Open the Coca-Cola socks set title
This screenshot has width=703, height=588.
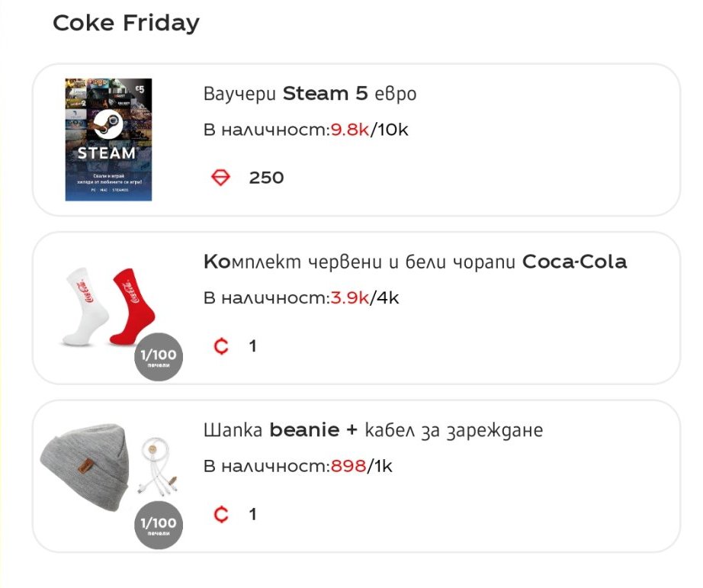[415, 262]
